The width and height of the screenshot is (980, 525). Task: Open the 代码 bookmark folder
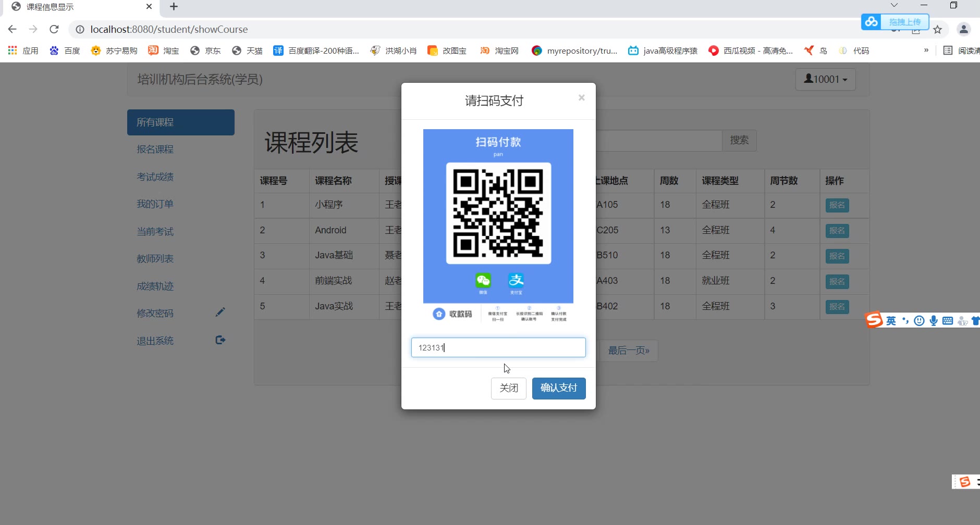[x=854, y=51]
